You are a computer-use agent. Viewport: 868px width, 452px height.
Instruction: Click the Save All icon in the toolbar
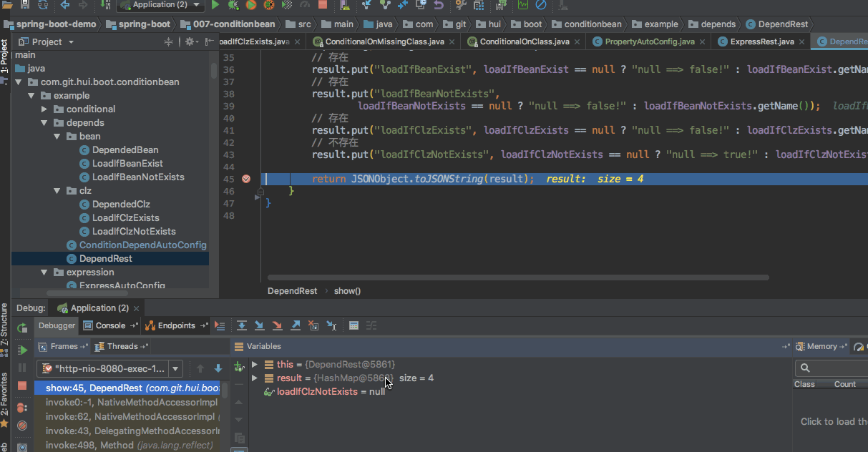[x=25, y=6]
